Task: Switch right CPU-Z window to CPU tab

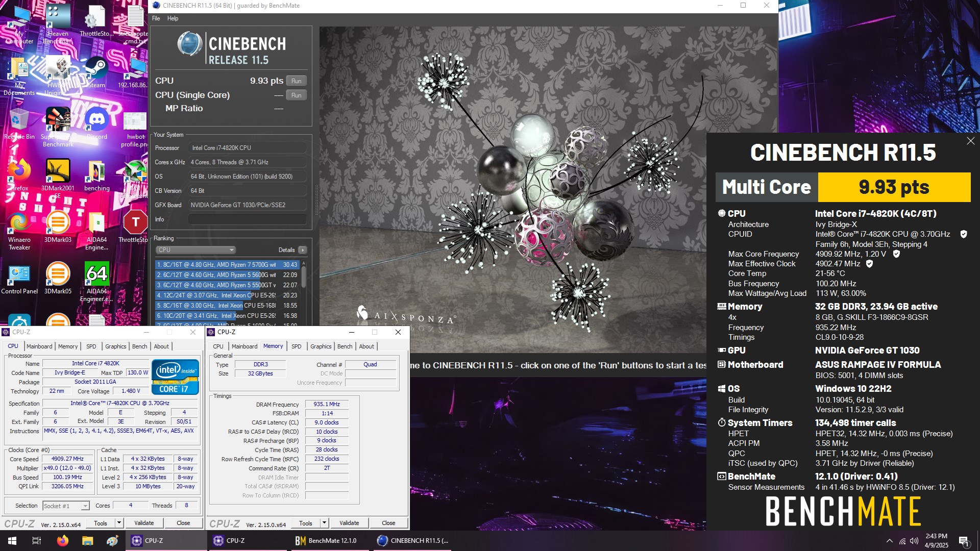Action: pos(218,346)
